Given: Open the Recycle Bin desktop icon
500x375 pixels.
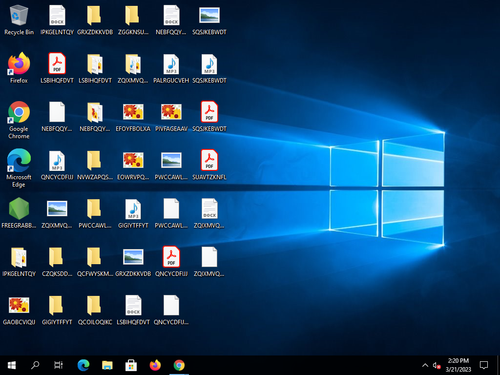Looking at the screenshot, I should [x=19, y=20].
